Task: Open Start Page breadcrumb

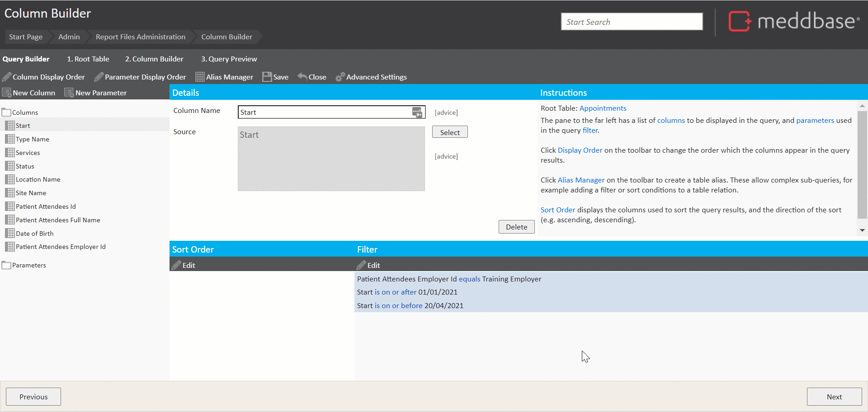Action: pyautogui.click(x=26, y=37)
